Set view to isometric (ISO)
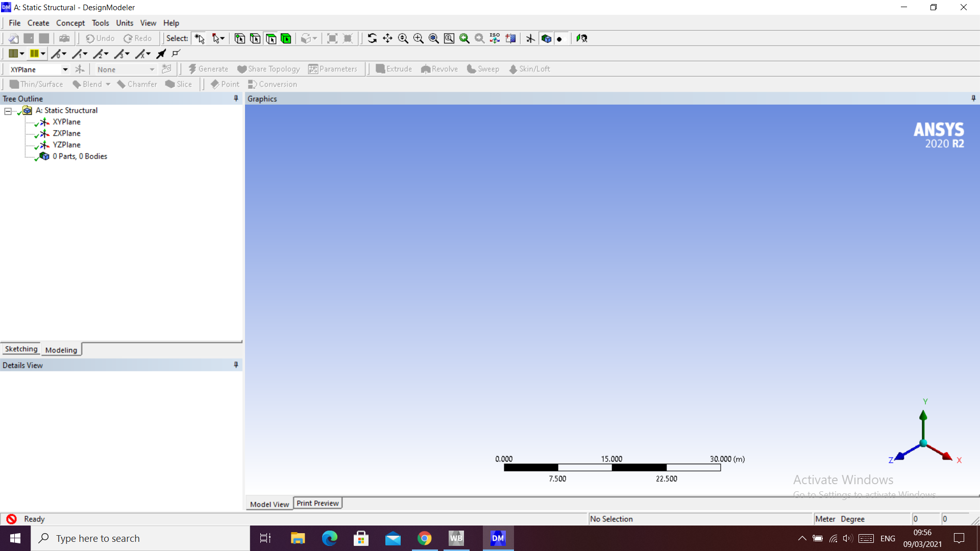Image resolution: width=980 pixels, height=551 pixels. pyautogui.click(x=495, y=38)
